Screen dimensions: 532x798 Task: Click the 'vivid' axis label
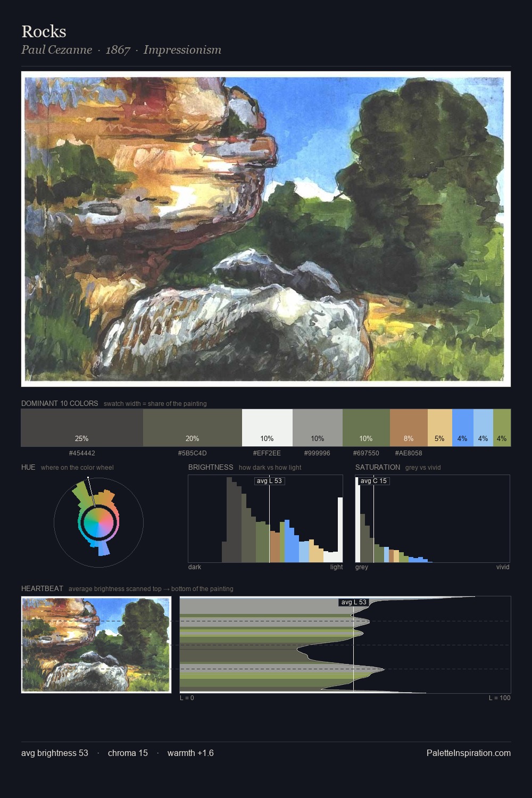(503, 567)
